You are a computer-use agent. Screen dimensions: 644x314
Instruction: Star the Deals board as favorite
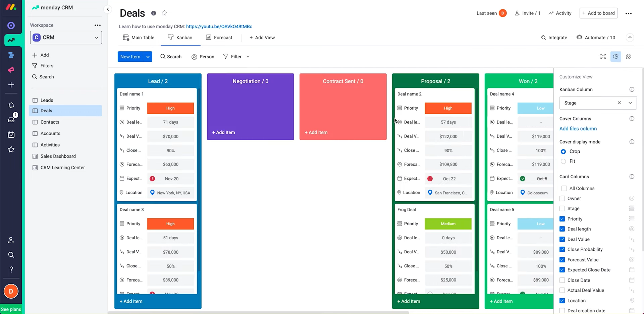(x=164, y=13)
